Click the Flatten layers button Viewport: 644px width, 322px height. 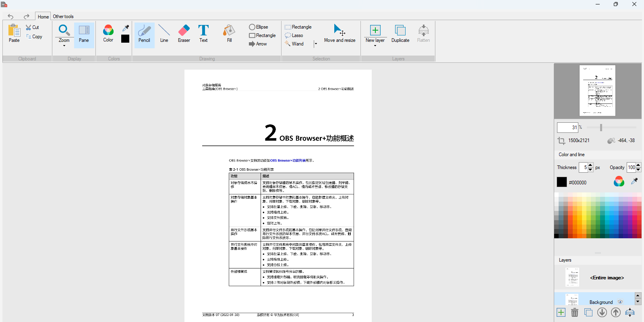click(x=423, y=33)
